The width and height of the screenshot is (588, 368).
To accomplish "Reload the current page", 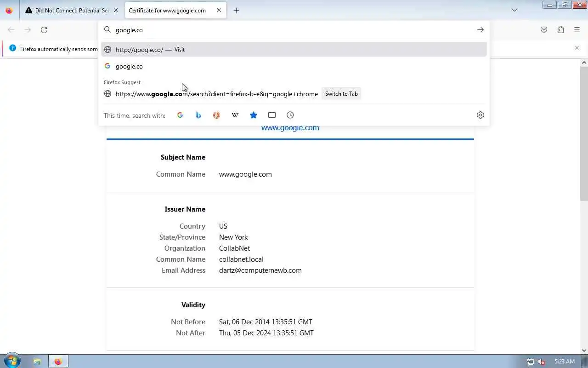I will [x=44, y=30].
